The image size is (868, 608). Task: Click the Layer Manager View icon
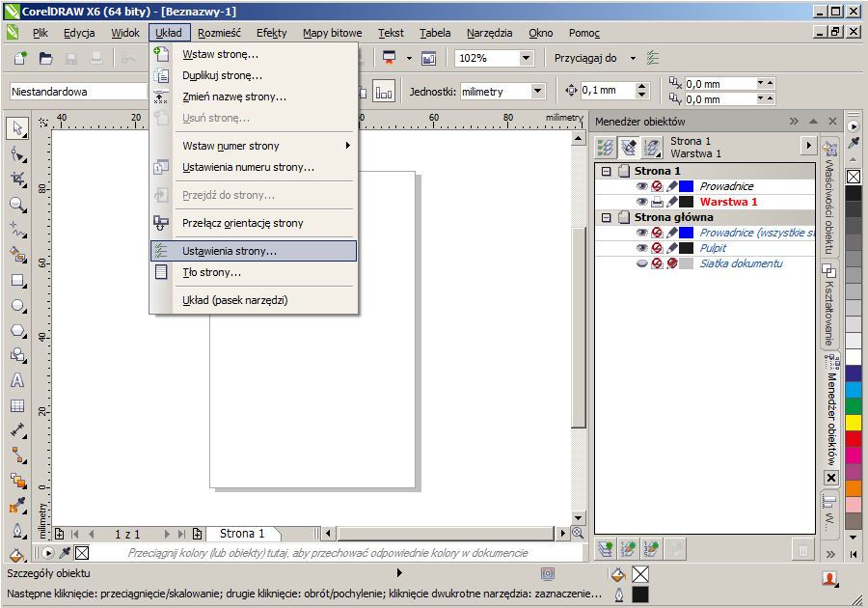point(652,148)
